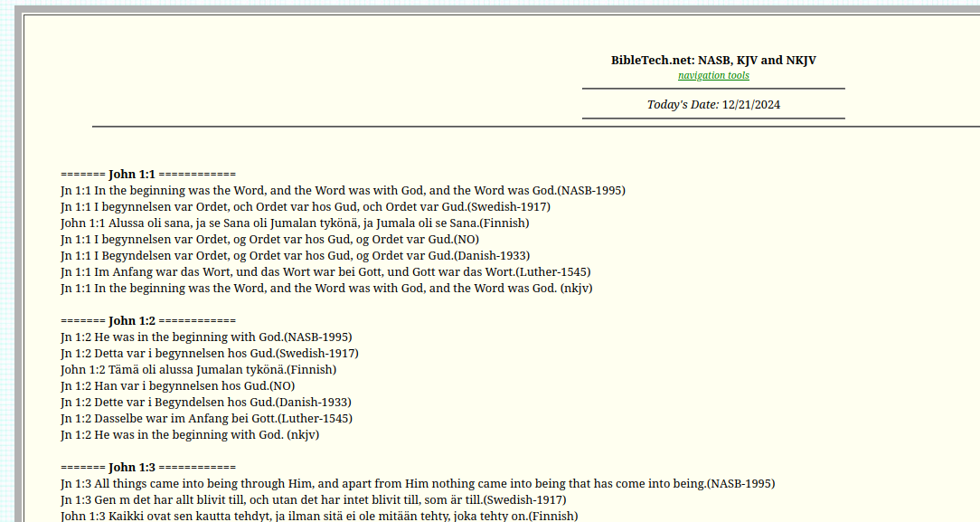980x522 pixels.
Task: Select the John 1:1 Swedish-1917 verse line
Action: tap(306, 206)
